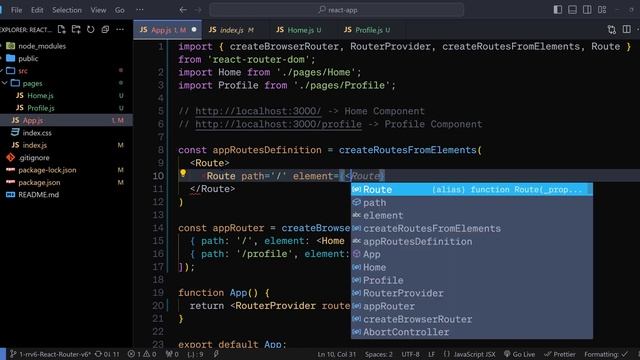Switch branch 1-rrv6-React-Router-v6
The width and height of the screenshot is (640, 360).
(50, 354)
